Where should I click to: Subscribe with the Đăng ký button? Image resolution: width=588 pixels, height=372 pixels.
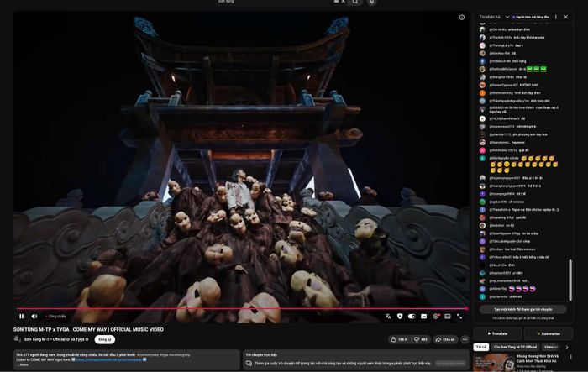(105, 339)
